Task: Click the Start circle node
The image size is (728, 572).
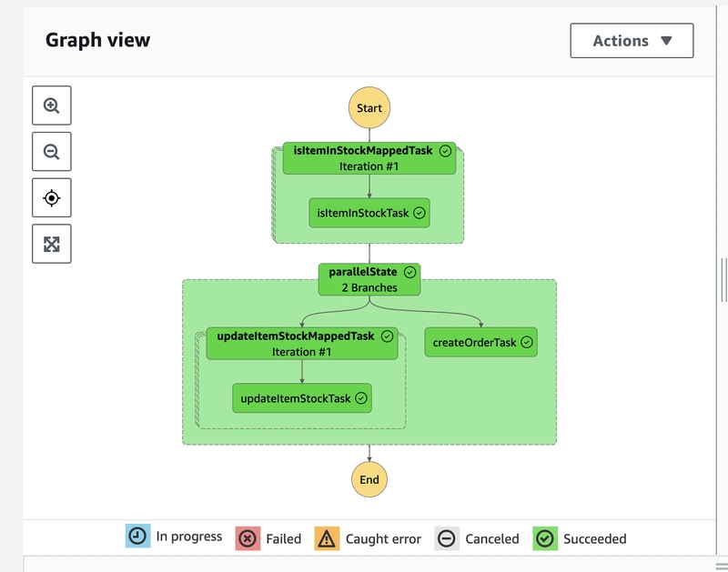Action: point(369,107)
